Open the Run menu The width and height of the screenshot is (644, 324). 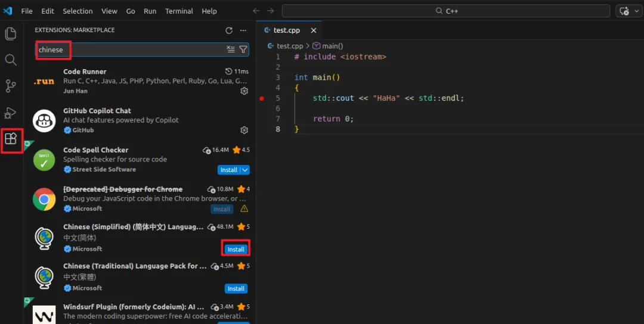150,11
